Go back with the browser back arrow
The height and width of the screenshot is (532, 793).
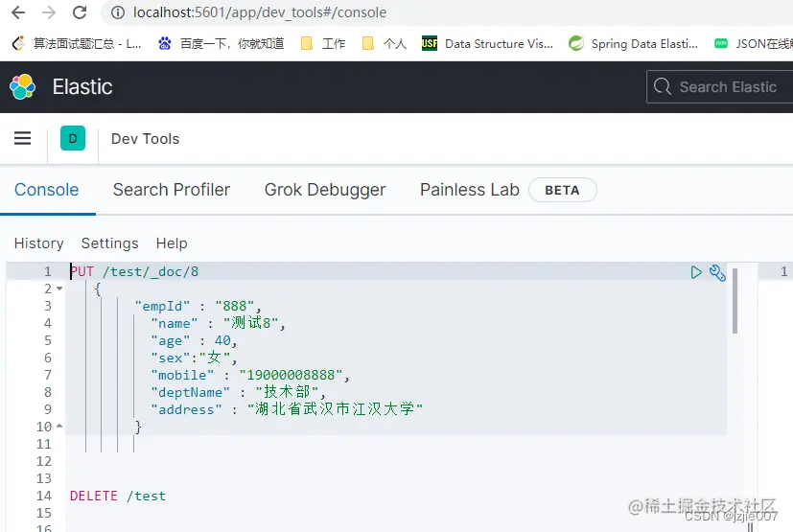pos(18,12)
